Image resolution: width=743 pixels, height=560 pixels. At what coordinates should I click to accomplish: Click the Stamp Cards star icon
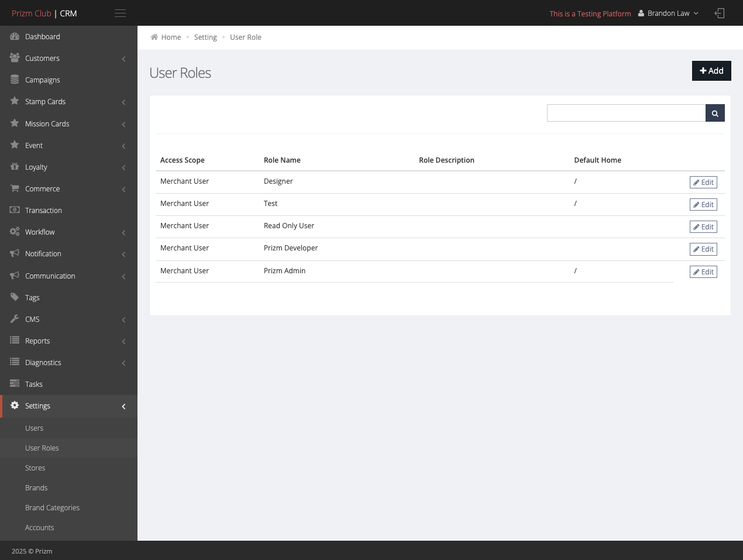(15, 101)
